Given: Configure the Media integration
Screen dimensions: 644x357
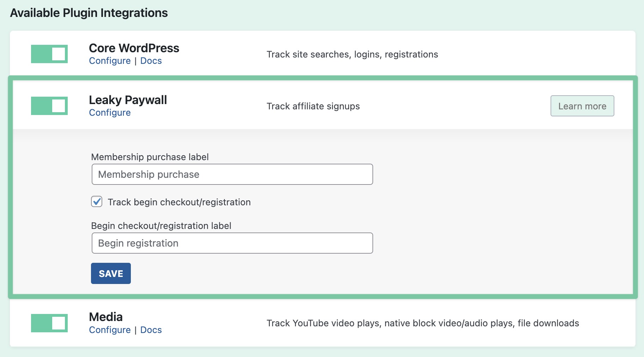Looking at the screenshot, I should (110, 330).
